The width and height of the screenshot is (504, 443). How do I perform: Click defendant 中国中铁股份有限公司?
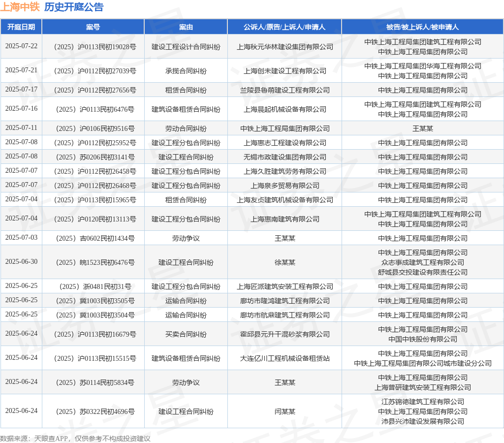(423, 340)
